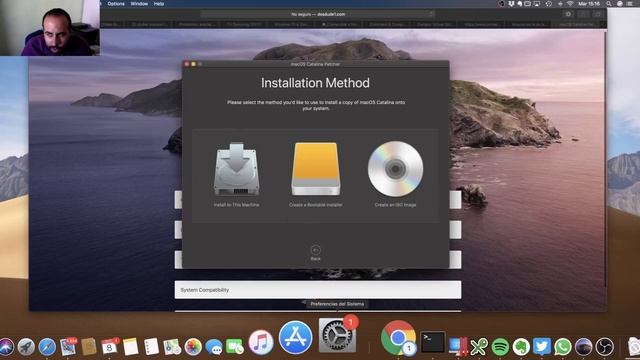Expand the System Compatibility section on the web page
The width and height of the screenshot is (640, 360).
tap(318, 290)
